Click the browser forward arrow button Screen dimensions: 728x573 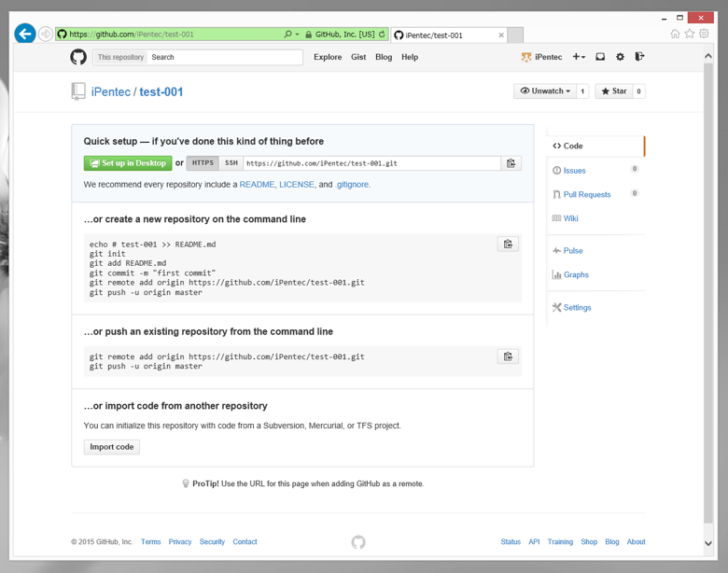pyautogui.click(x=46, y=34)
